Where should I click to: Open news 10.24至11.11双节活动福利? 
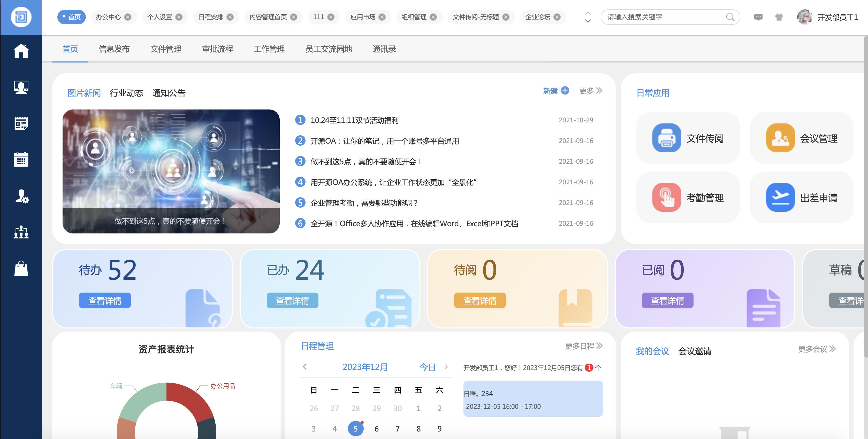click(x=354, y=120)
